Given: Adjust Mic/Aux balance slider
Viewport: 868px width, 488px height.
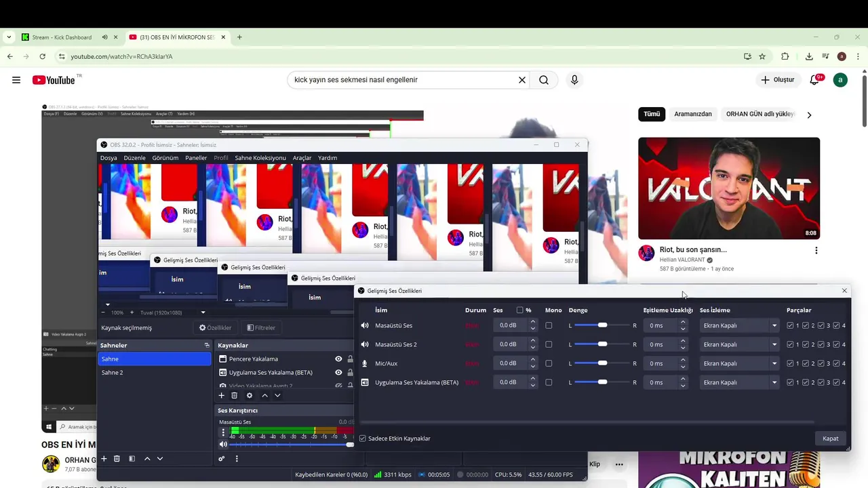Looking at the screenshot, I should click(602, 363).
